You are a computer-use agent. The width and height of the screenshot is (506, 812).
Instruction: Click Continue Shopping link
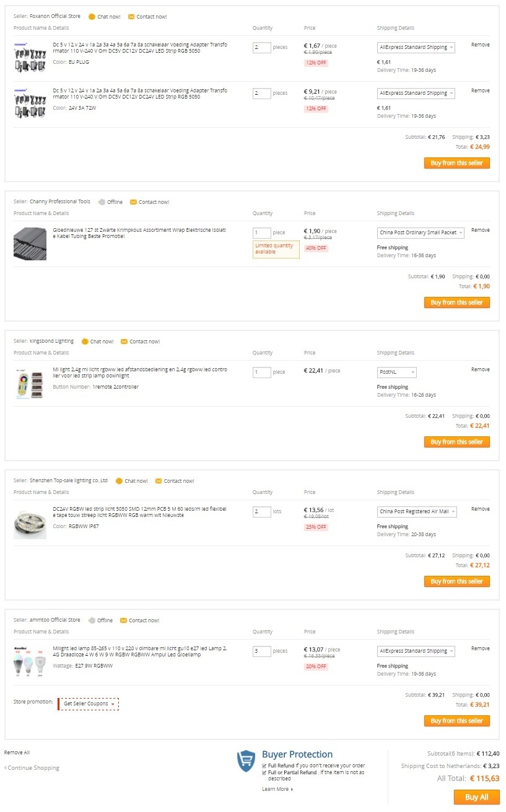pyautogui.click(x=32, y=768)
